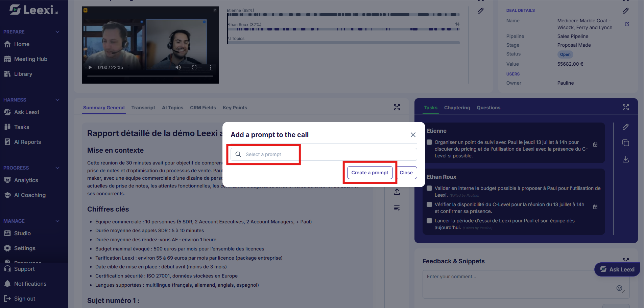Collapse the PROGRESS sidebar section
This screenshot has height=308, width=644.
57,168
